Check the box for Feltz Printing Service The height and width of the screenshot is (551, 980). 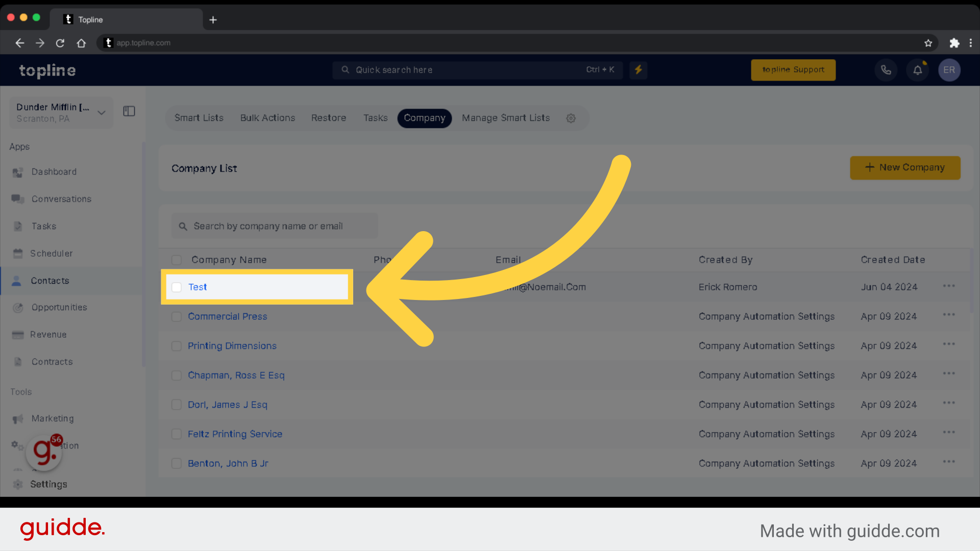click(x=177, y=434)
